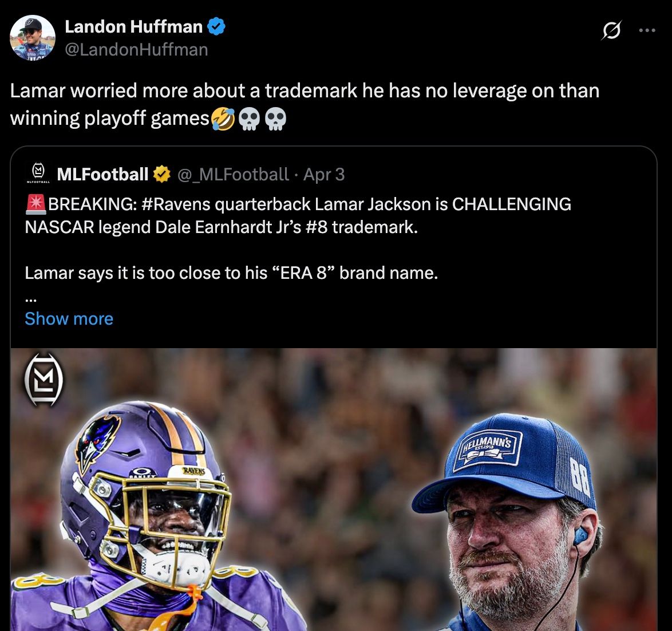The width and height of the screenshot is (672, 631).
Task: Click the rolling laughing emoji
Action: coord(223,119)
